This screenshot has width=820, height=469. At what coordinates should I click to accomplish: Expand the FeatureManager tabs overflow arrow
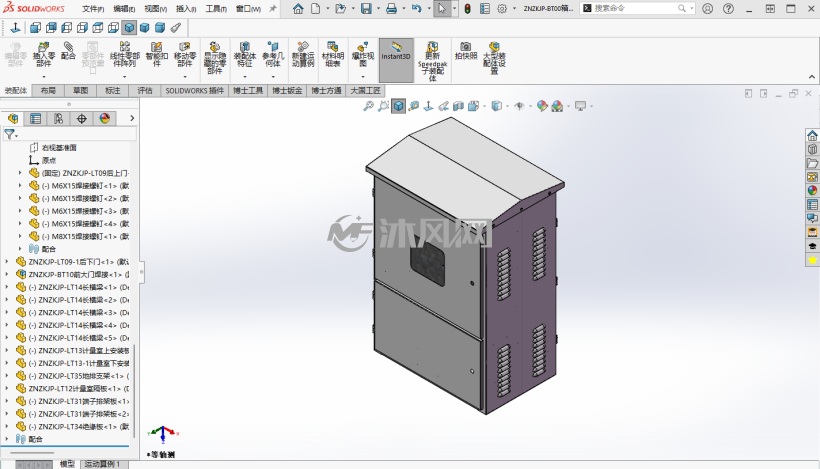click(132, 119)
